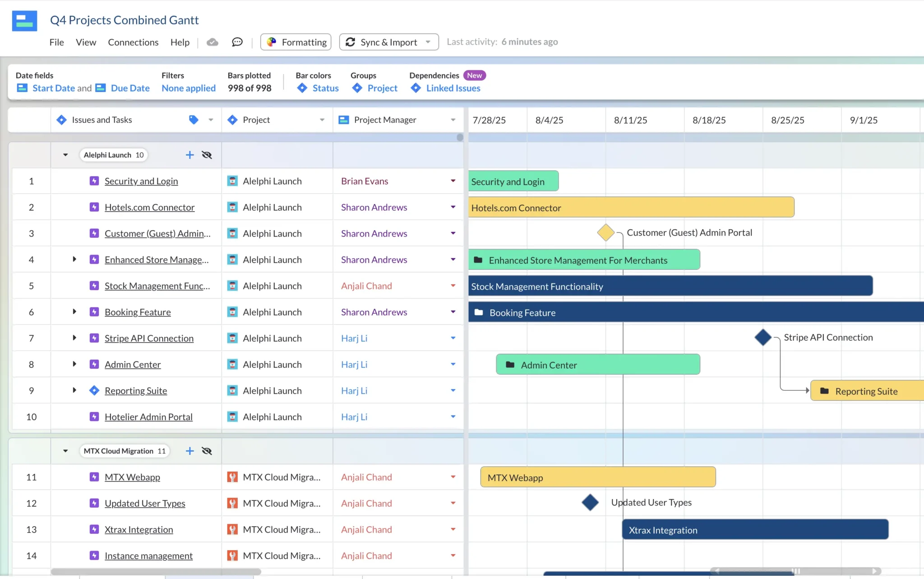Click the folder icon on Enhanced Store Management bar

coord(478,260)
